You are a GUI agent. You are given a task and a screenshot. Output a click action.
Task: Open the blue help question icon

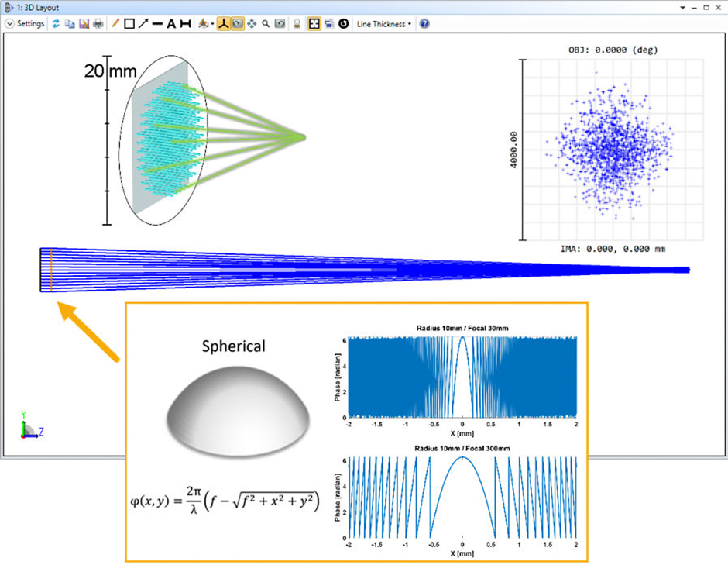tap(424, 24)
